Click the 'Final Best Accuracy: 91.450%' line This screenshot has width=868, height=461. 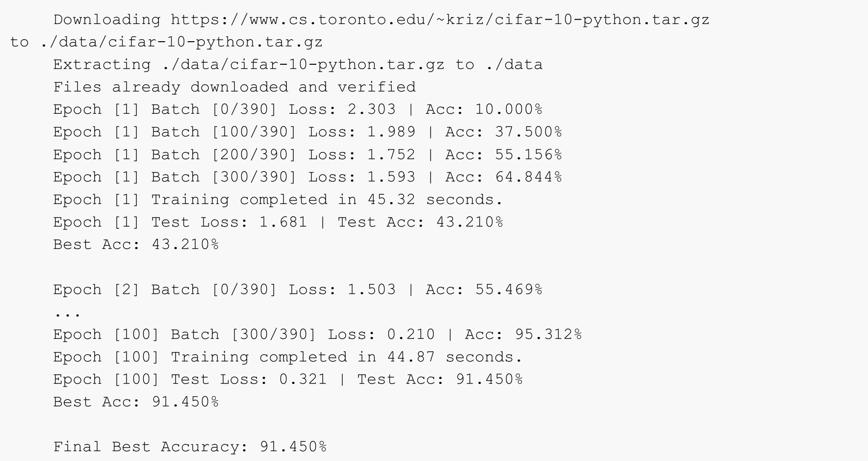[x=190, y=447]
